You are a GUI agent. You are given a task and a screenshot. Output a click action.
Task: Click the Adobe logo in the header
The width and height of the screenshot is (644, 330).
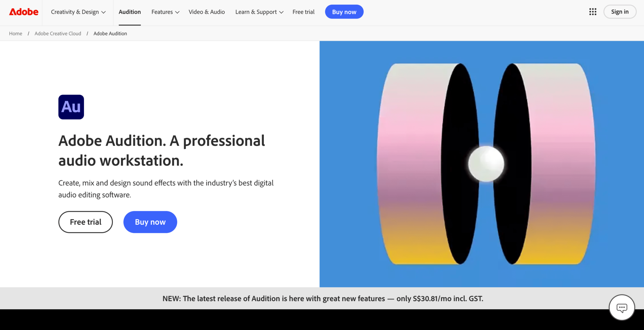[24, 12]
